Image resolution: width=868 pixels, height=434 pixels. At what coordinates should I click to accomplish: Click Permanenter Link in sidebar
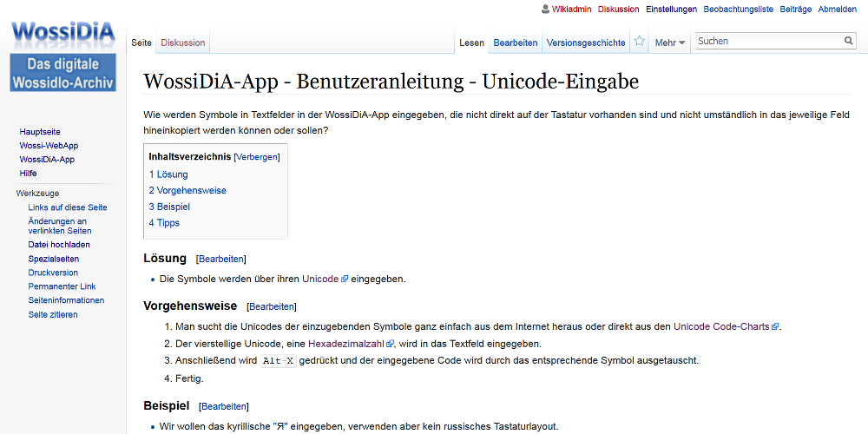[62, 286]
